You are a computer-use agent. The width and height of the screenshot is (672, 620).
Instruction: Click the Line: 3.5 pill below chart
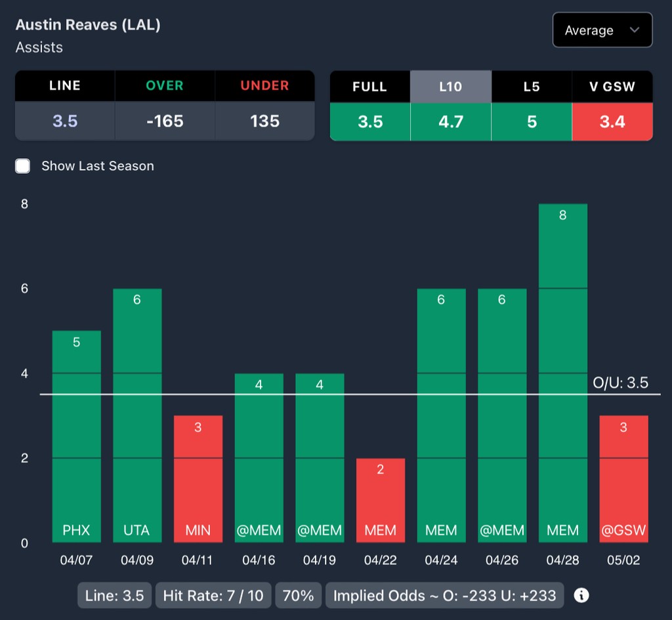[114, 595]
